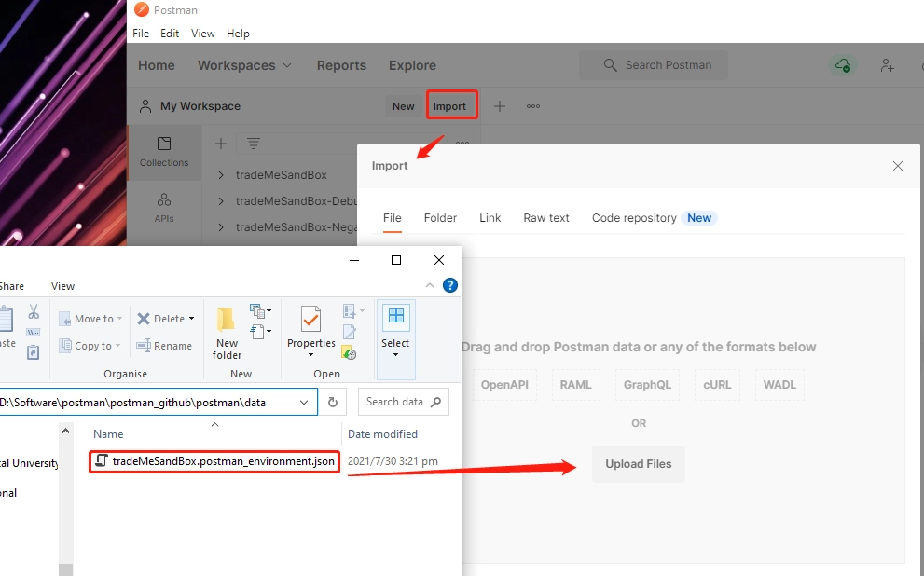The width and height of the screenshot is (924, 576).
Task: Open the Reports page
Action: coord(341,65)
